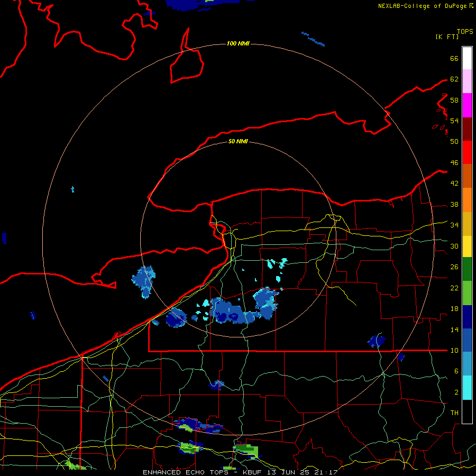Select the 34 legend value
Screen dimensions: 476x476
tap(454, 225)
